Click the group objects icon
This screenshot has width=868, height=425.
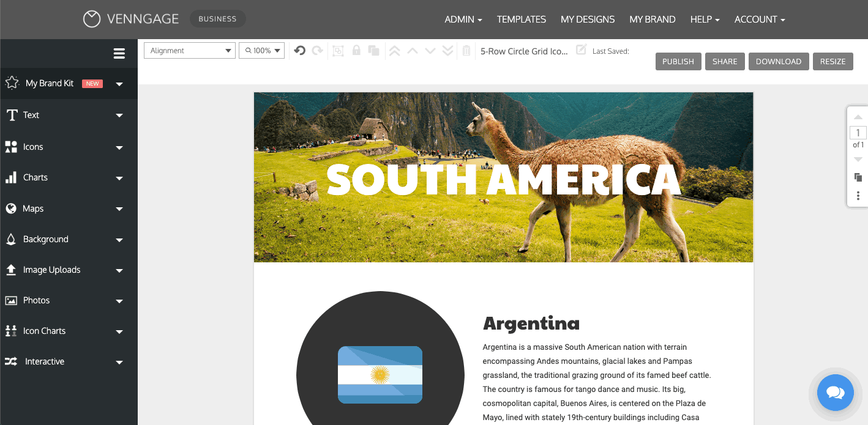click(338, 51)
